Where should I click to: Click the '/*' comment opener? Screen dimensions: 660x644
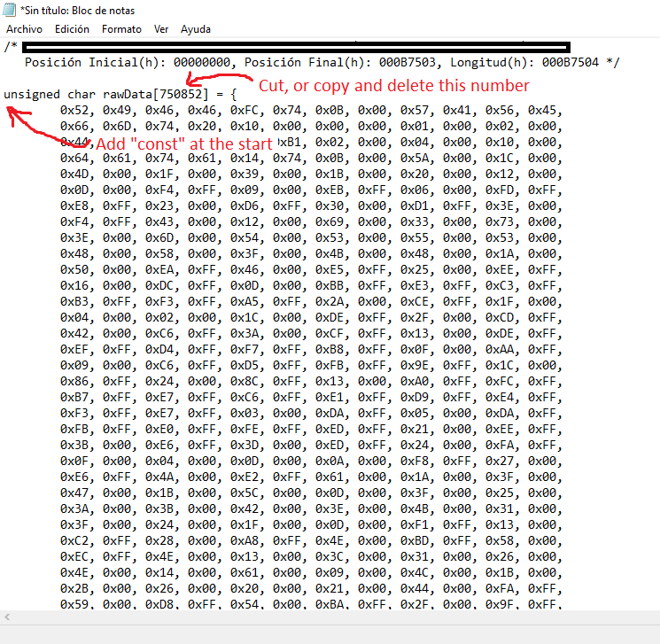coord(11,46)
